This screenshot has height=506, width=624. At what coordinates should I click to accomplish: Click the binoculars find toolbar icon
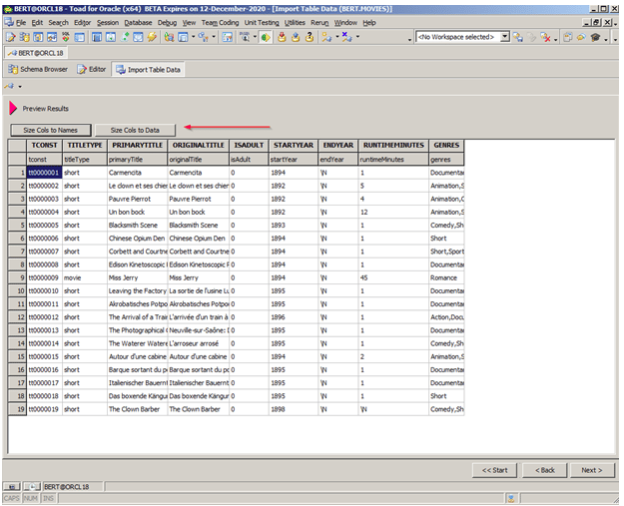point(245,37)
